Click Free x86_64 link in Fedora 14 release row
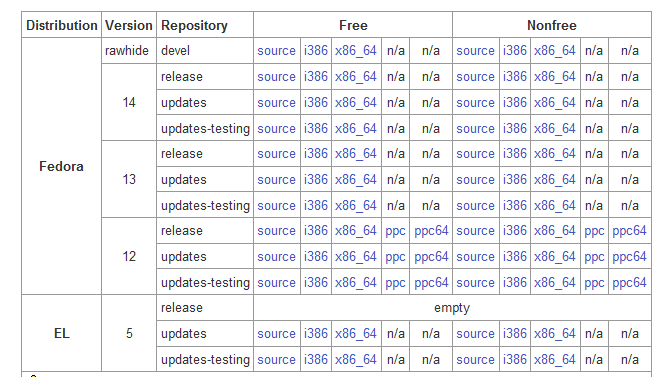The image size is (663, 377). (356, 76)
